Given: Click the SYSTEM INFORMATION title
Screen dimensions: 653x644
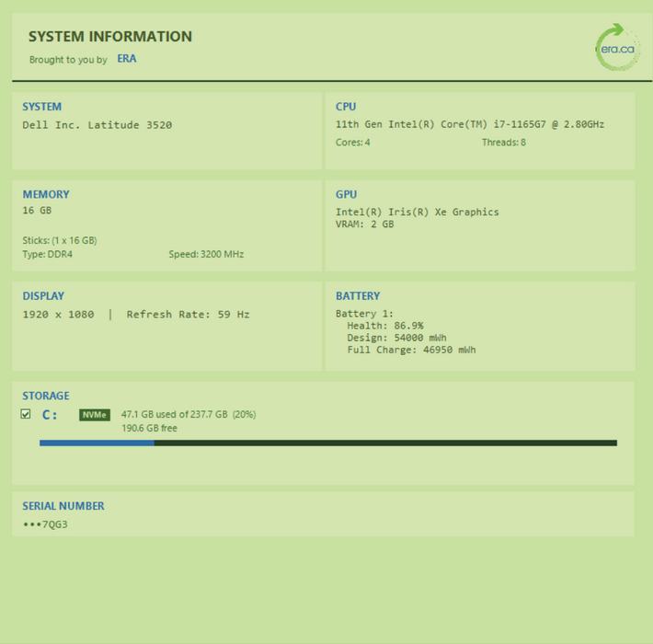Looking at the screenshot, I should [x=110, y=37].
